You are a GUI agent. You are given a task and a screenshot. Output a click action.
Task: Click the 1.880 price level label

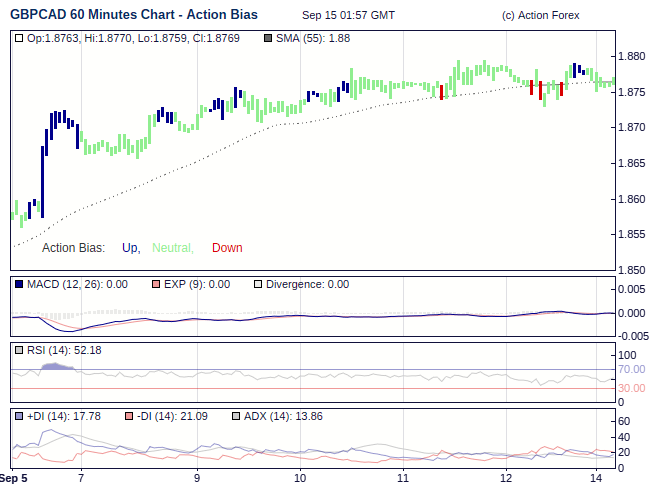coord(632,56)
